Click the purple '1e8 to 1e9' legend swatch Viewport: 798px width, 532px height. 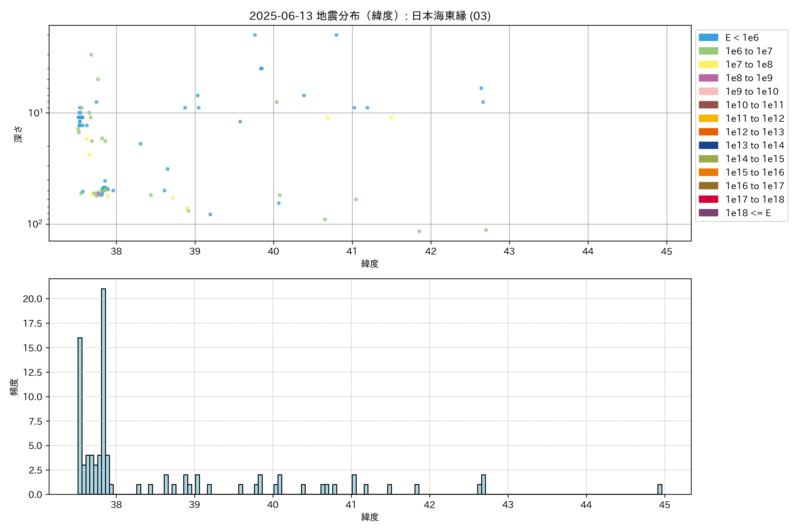pos(708,78)
